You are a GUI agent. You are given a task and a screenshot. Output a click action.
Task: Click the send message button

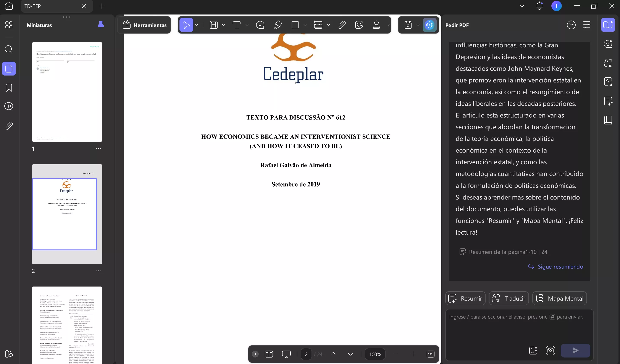(x=575, y=350)
